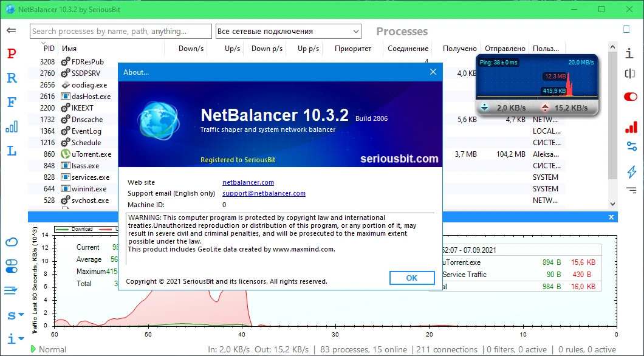Select the Dnscache process row
This screenshot has height=356, width=644.
(296, 120)
